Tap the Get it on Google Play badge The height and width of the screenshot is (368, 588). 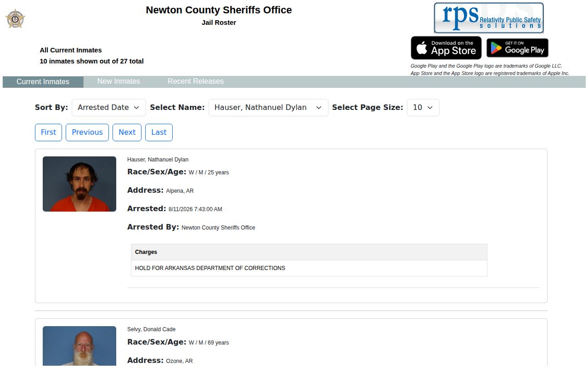pyautogui.click(x=517, y=48)
